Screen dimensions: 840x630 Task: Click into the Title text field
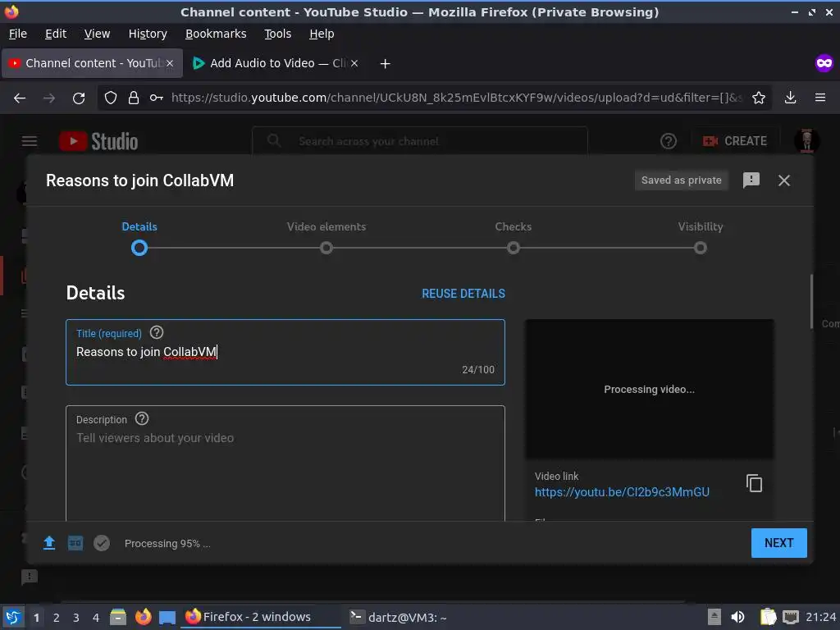(x=285, y=352)
